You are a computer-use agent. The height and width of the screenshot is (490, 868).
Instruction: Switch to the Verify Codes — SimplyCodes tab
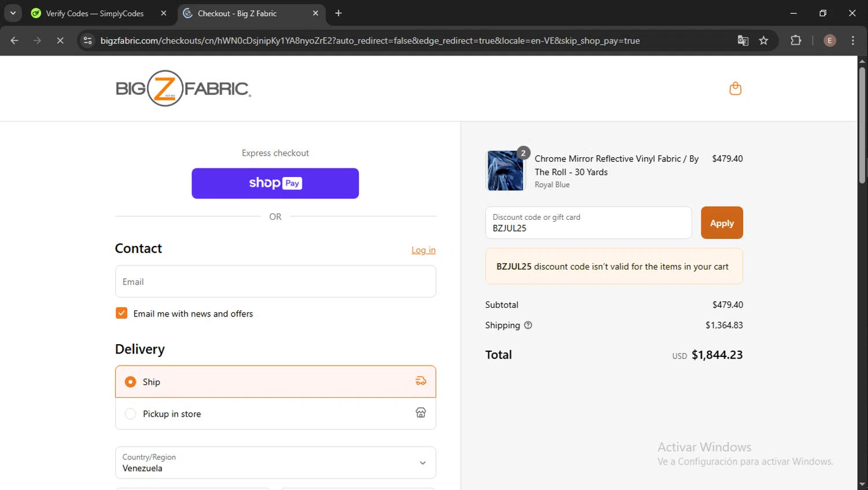[98, 13]
